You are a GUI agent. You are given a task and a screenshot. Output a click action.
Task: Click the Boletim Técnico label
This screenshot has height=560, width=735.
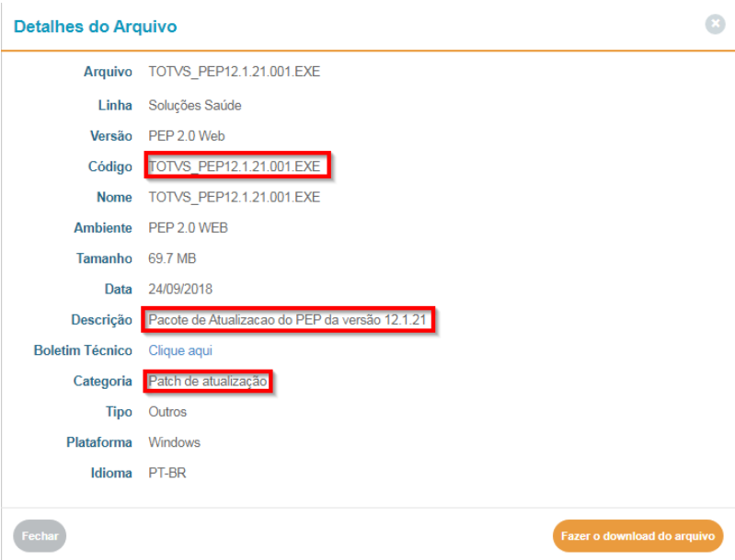point(83,350)
